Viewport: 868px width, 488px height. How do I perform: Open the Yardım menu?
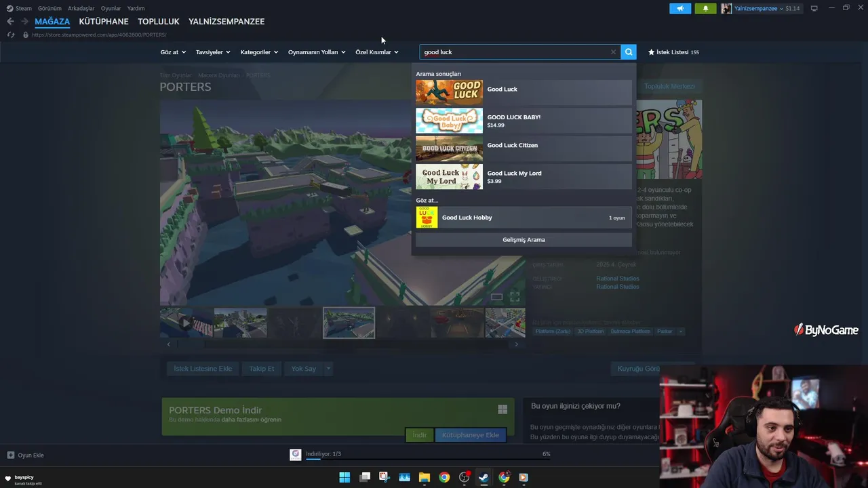click(136, 8)
